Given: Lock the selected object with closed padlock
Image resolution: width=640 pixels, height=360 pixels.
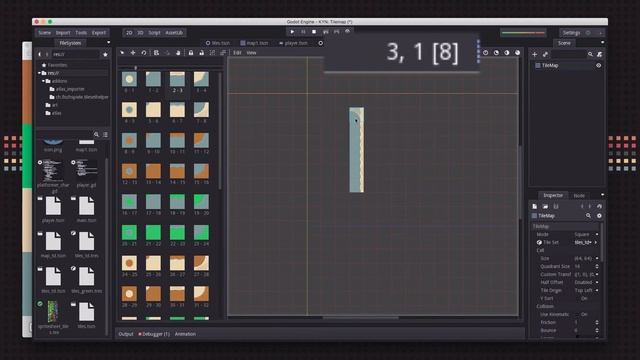Looking at the screenshot, I should pos(191,53).
